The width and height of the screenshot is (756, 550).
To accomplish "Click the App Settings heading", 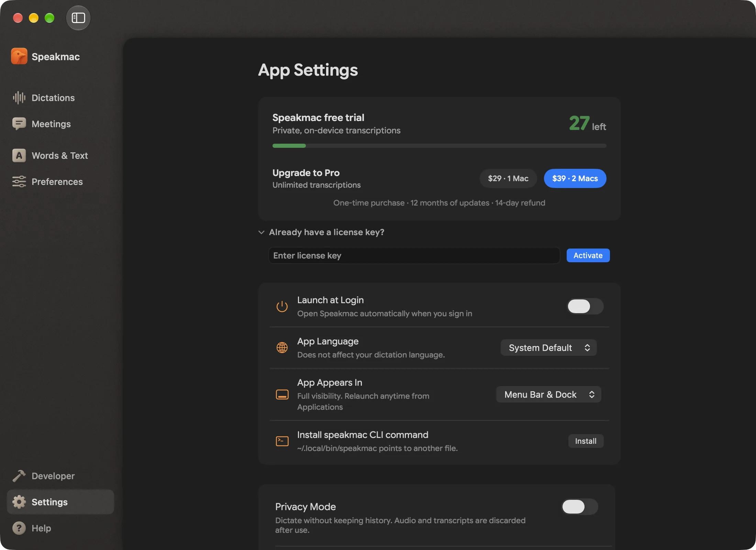I will click(x=308, y=70).
